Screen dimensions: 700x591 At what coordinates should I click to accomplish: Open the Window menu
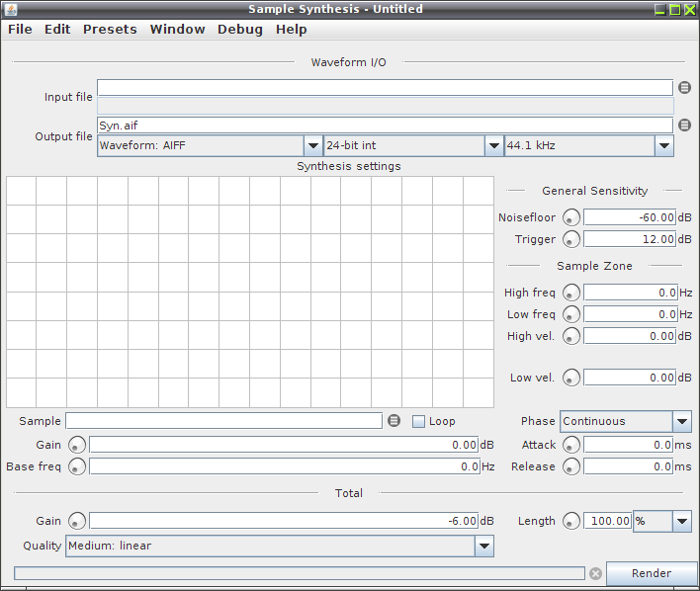[177, 30]
